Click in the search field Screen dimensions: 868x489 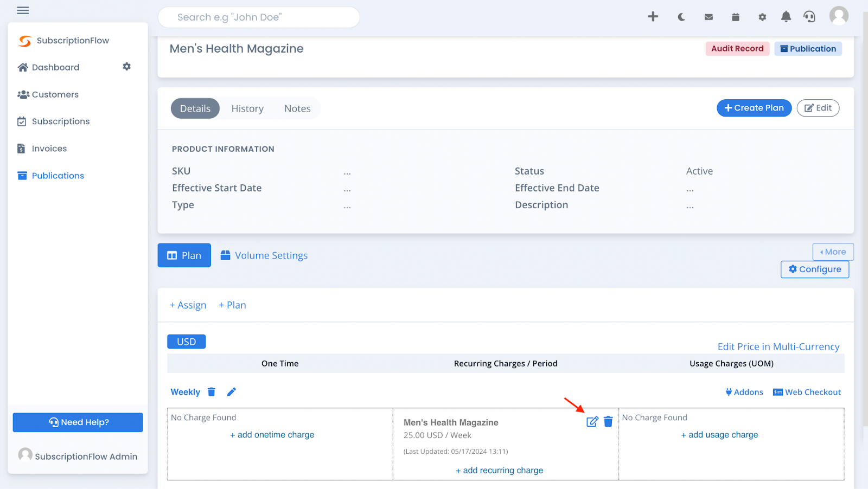coord(259,17)
